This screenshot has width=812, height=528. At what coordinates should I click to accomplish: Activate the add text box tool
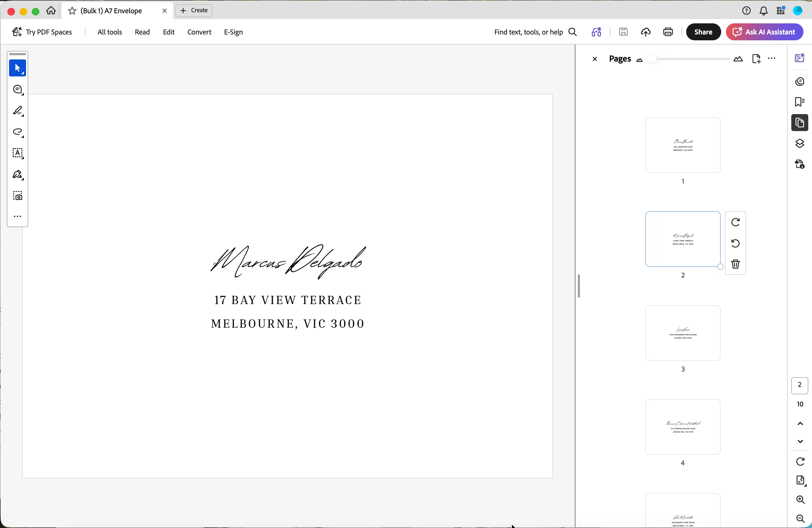point(18,153)
